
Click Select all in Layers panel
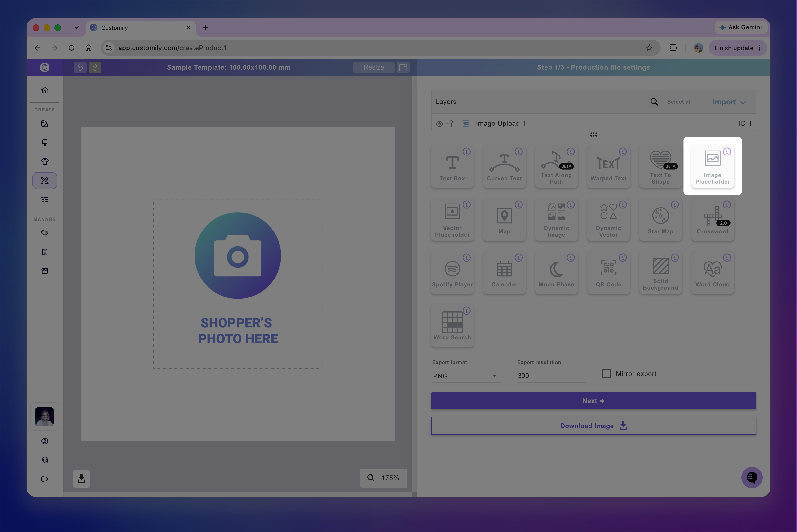(679, 102)
